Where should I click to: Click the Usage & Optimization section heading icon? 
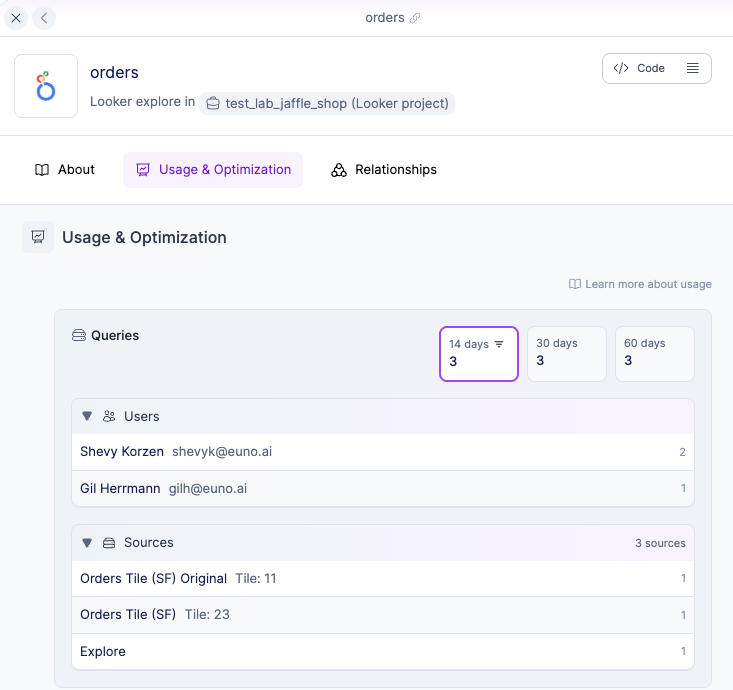tap(38, 237)
